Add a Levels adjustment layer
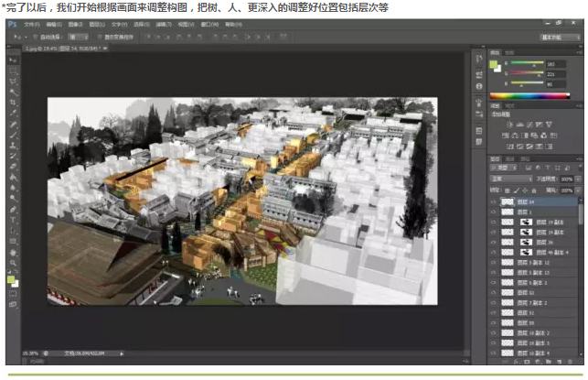588x380 pixels. (519, 125)
